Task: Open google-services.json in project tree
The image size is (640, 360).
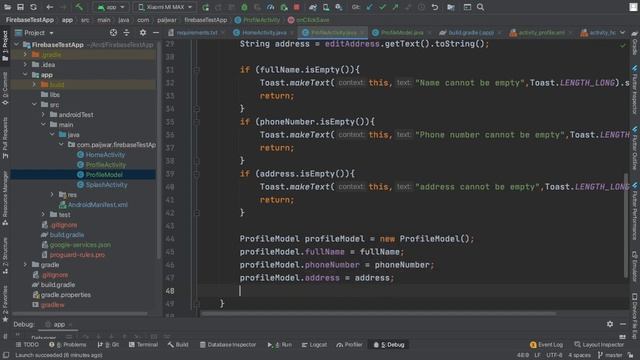Action: [80, 244]
